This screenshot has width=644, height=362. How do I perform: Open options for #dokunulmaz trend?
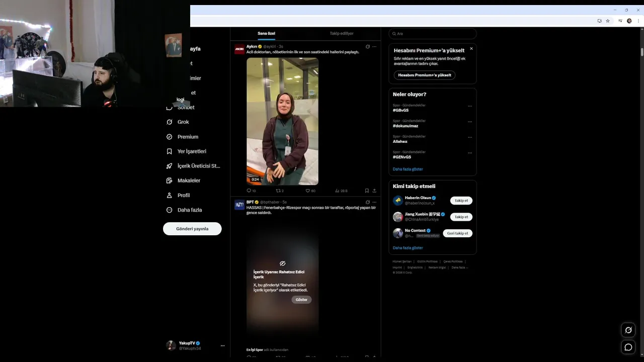tap(470, 122)
